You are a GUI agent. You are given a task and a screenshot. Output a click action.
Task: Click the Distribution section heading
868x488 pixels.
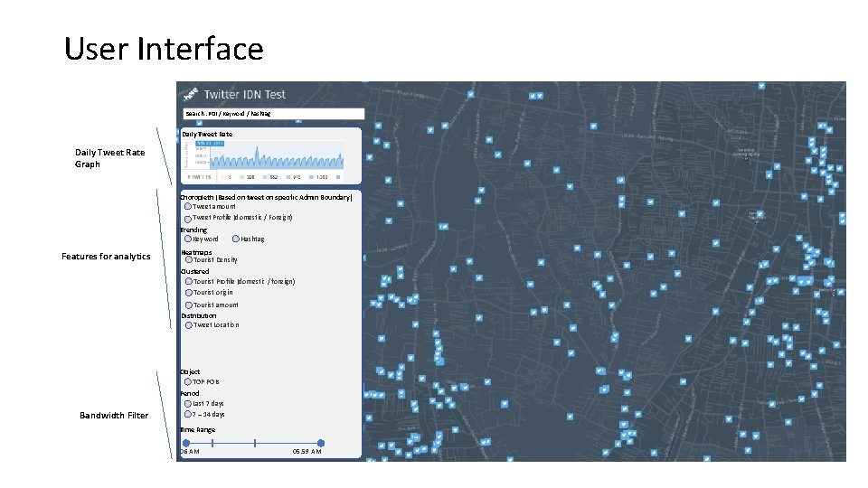pyautogui.click(x=199, y=316)
